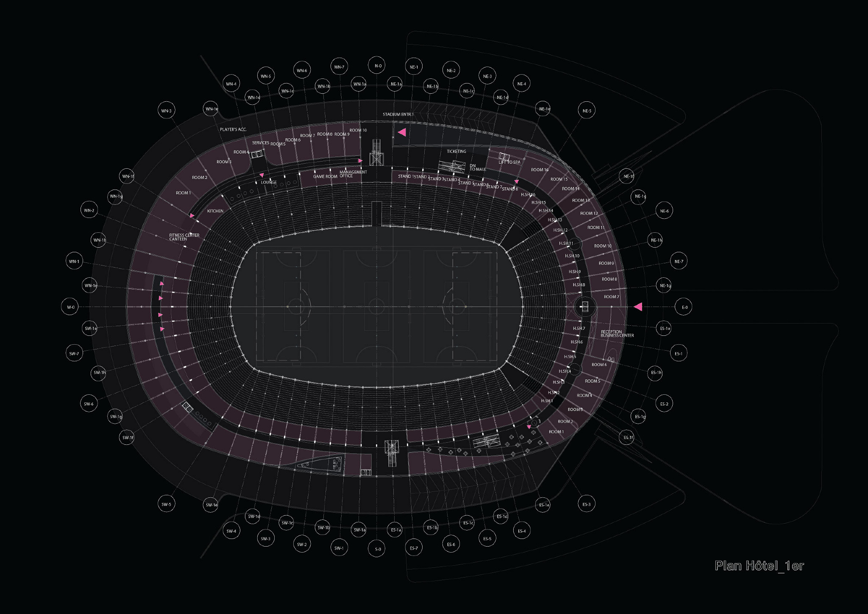Select the S-0 grid bubble

click(377, 549)
